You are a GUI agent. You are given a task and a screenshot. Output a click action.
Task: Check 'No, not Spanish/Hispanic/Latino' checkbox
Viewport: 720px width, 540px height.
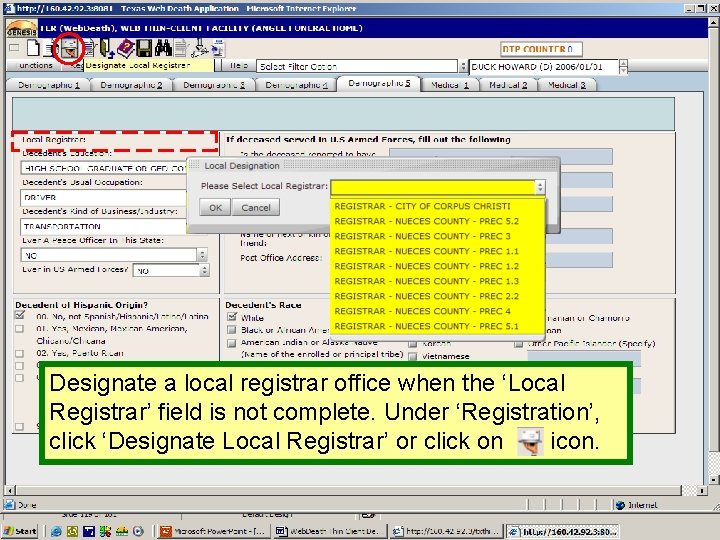coord(19,315)
